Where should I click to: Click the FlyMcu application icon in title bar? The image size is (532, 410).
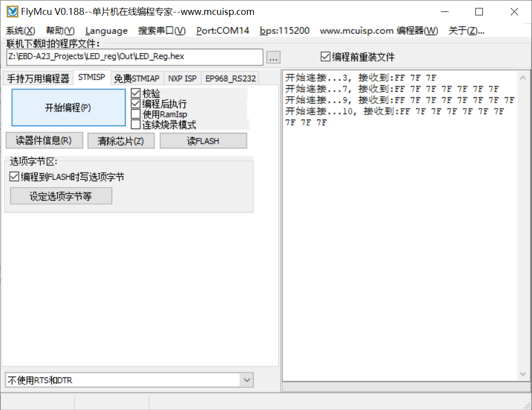(12, 11)
